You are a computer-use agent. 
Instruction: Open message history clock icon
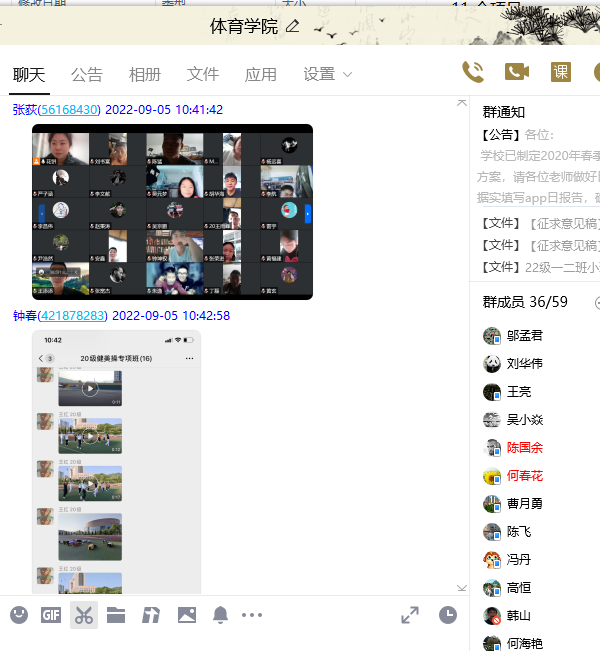tap(447, 615)
